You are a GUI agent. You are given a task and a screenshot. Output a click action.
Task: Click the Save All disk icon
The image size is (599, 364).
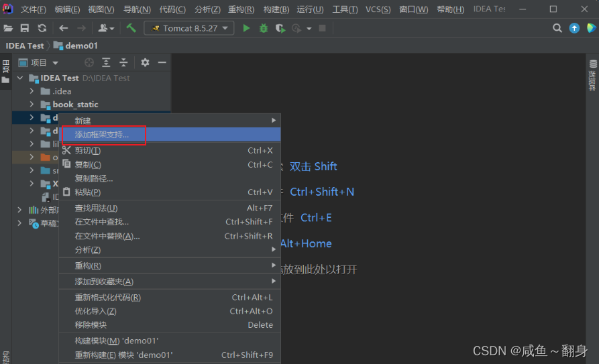tap(25, 28)
